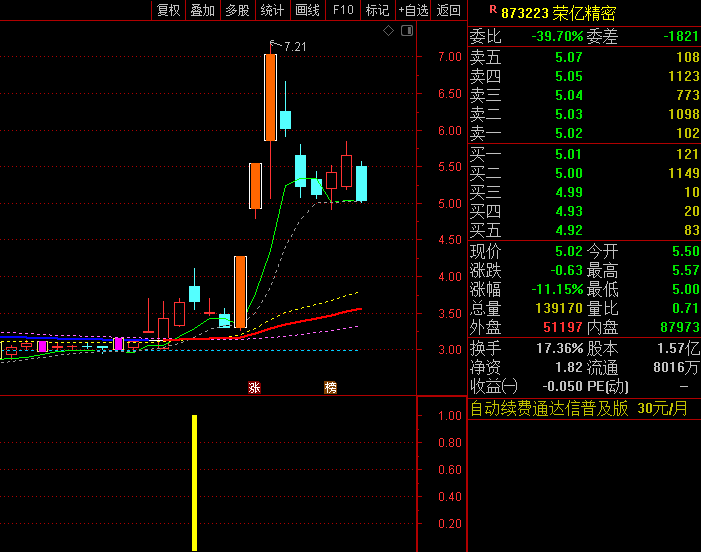Click the 内盘 87973 value

coord(680,328)
